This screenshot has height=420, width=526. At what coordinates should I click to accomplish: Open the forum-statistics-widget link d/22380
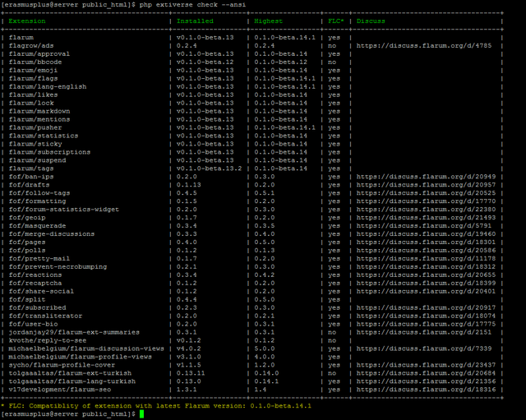(426, 210)
